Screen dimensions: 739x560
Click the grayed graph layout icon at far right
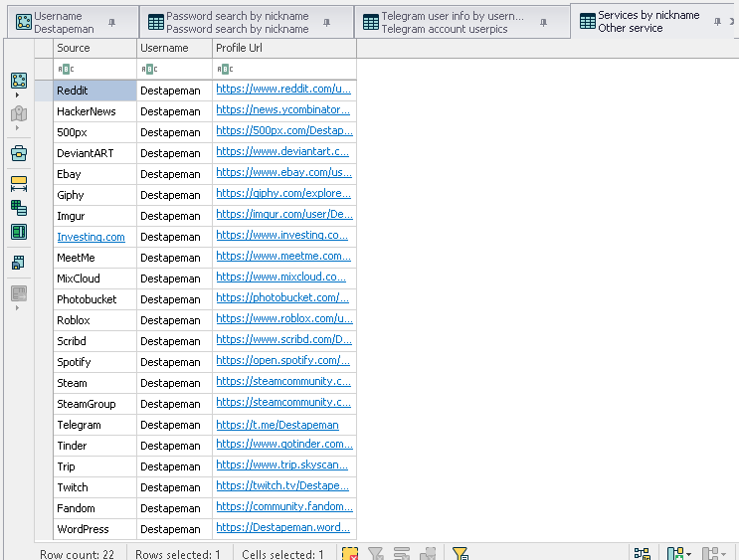click(710, 553)
